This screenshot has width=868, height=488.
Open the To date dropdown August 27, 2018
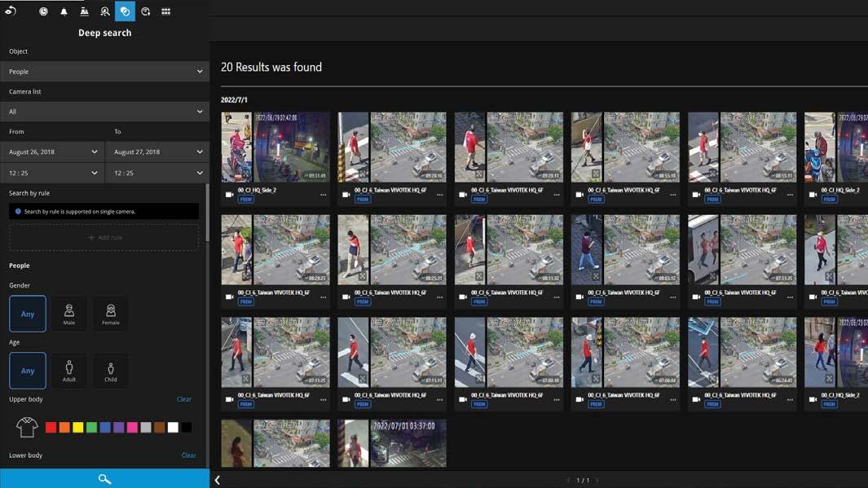[157, 152]
